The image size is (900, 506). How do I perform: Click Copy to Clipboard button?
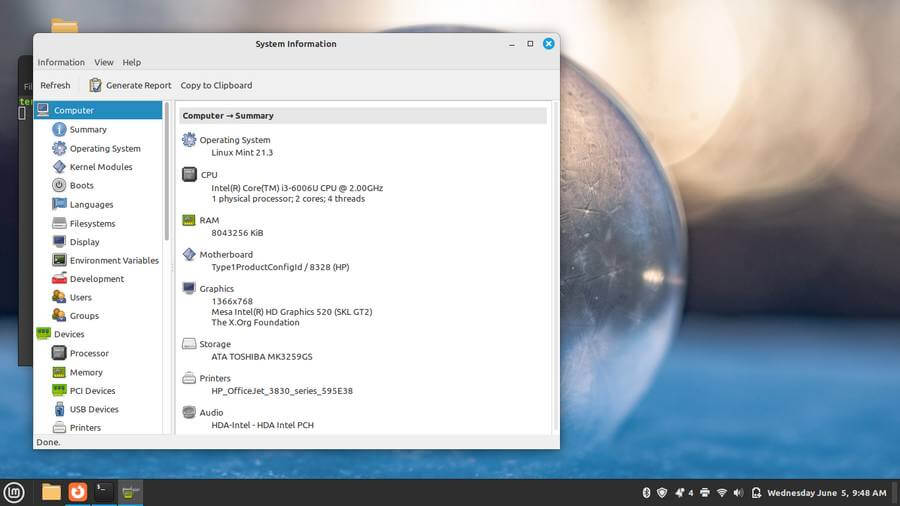216,85
